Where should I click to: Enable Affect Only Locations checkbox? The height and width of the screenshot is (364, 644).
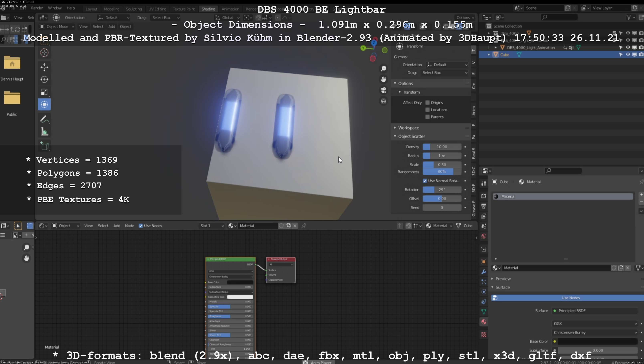pyautogui.click(x=427, y=110)
